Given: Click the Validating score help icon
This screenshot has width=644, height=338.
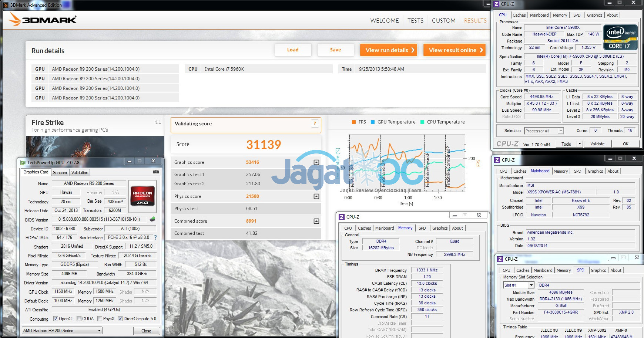Looking at the screenshot, I should click(x=315, y=124).
